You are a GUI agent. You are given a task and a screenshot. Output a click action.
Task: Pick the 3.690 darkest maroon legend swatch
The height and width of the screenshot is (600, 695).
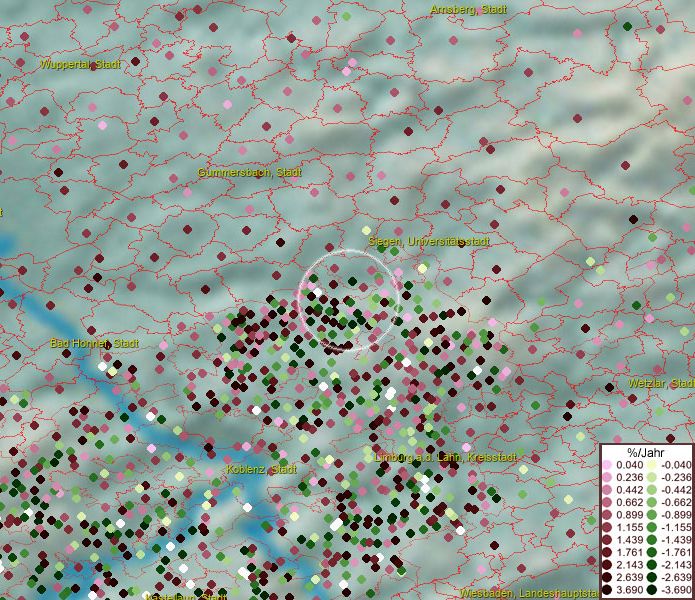[x=607, y=590]
